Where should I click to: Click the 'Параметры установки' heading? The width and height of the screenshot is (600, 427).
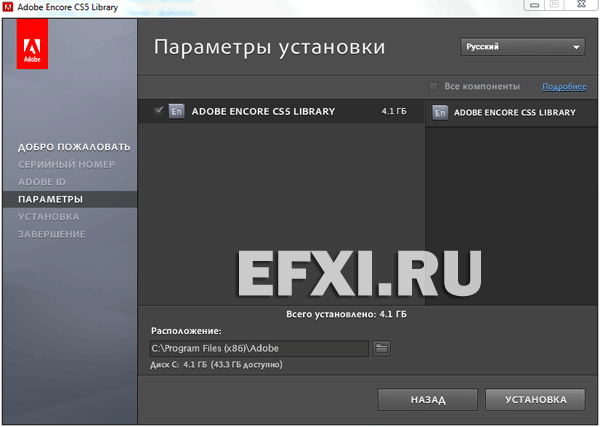[x=269, y=47]
